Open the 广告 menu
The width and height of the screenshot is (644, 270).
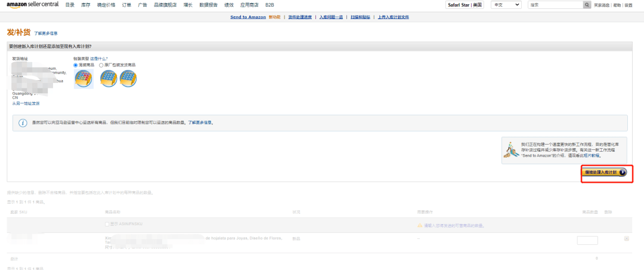coord(143,5)
